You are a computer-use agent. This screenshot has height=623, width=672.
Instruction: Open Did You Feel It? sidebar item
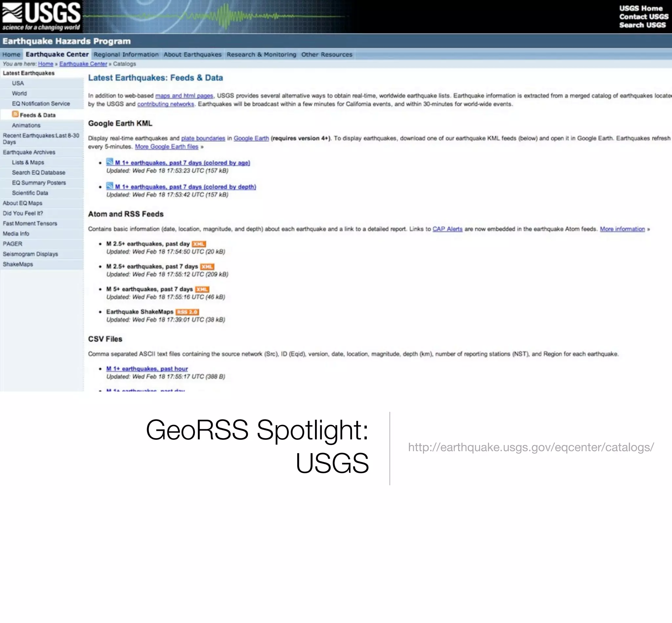23,213
